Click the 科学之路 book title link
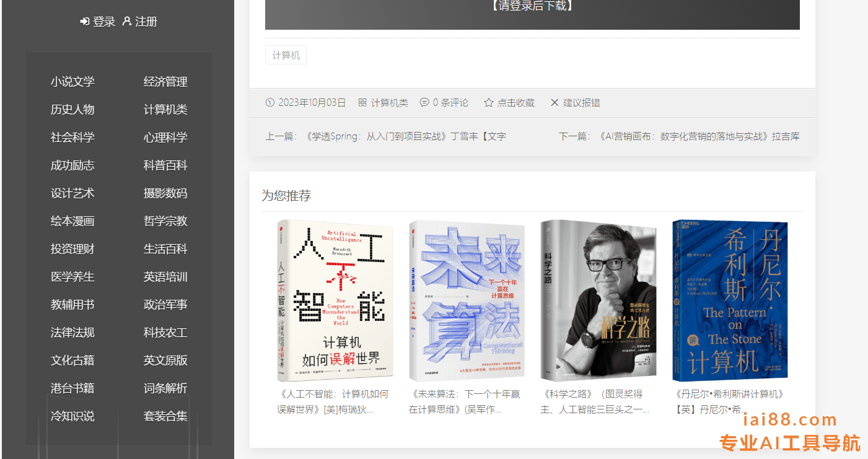The image size is (868, 459). (x=595, y=401)
